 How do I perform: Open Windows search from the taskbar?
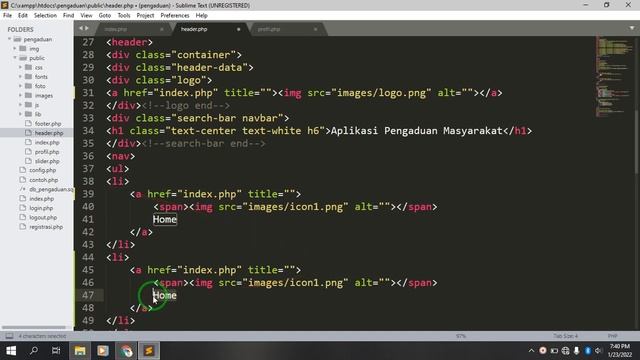click(x=34, y=351)
